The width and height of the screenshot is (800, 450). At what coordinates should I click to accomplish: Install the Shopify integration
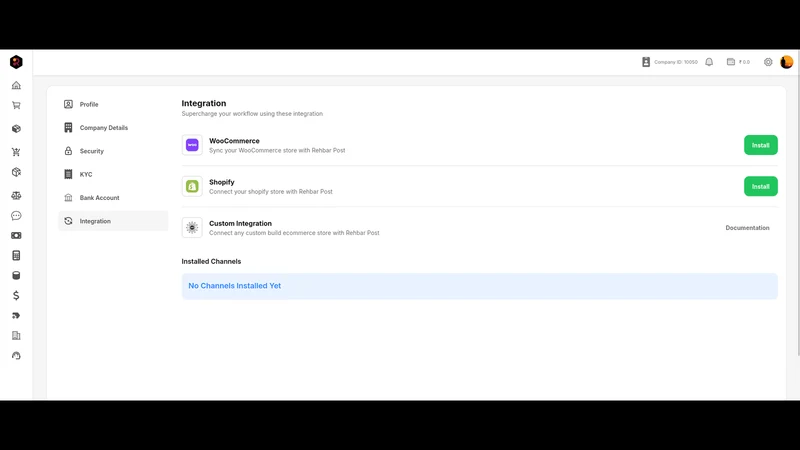pos(760,186)
